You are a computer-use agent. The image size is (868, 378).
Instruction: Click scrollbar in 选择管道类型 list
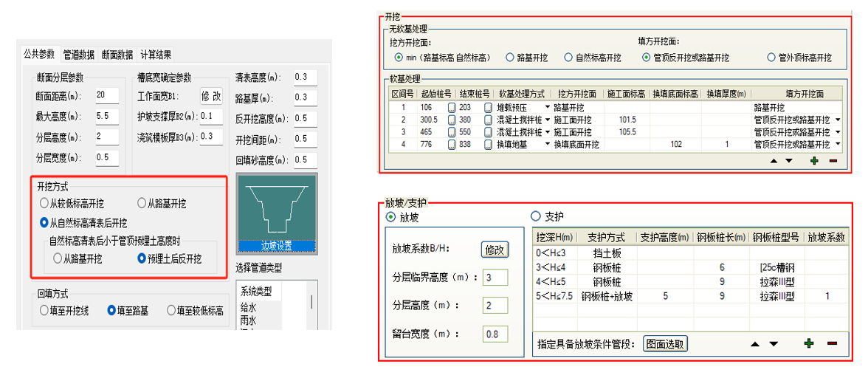click(311, 301)
